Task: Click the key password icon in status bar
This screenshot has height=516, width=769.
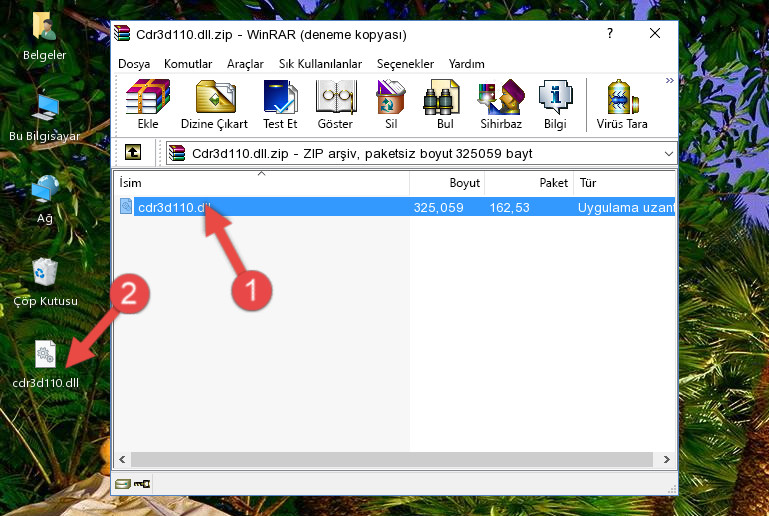Action: 142,484
